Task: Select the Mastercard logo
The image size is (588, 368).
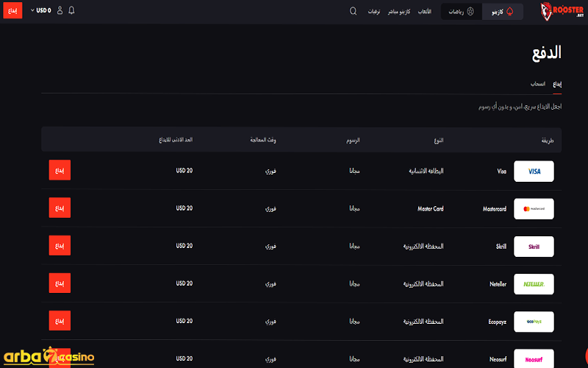Action: [x=534, y=209]
